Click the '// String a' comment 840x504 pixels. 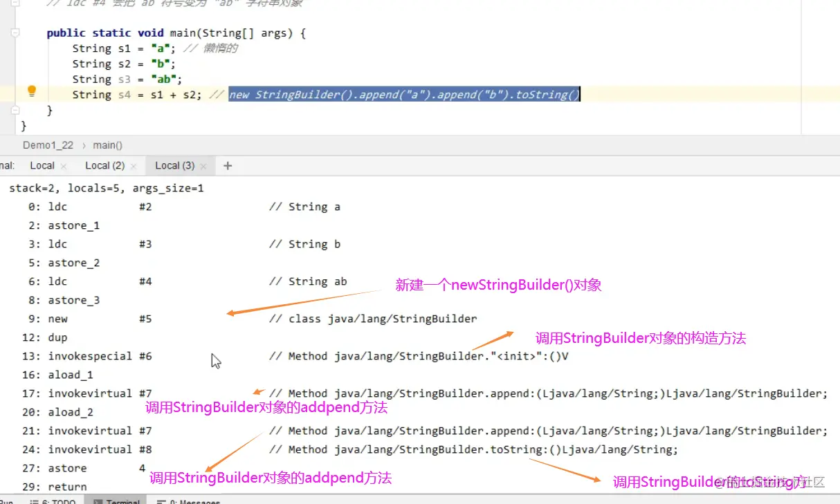(304, 207)
